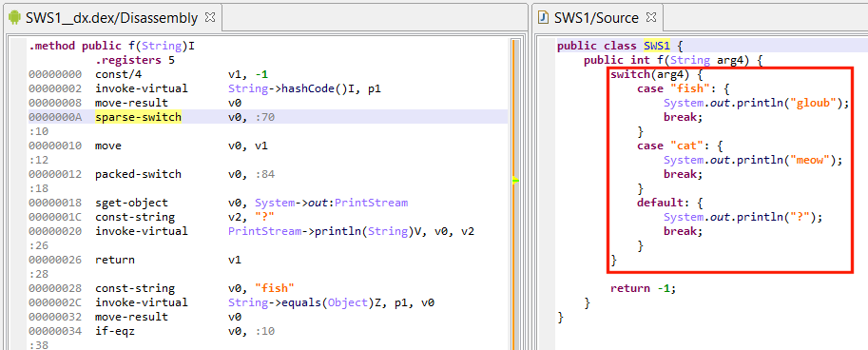Switch to the SWS1__dx.dex/Disassembly tab
The image size is (868, 350).
(111, 18)
